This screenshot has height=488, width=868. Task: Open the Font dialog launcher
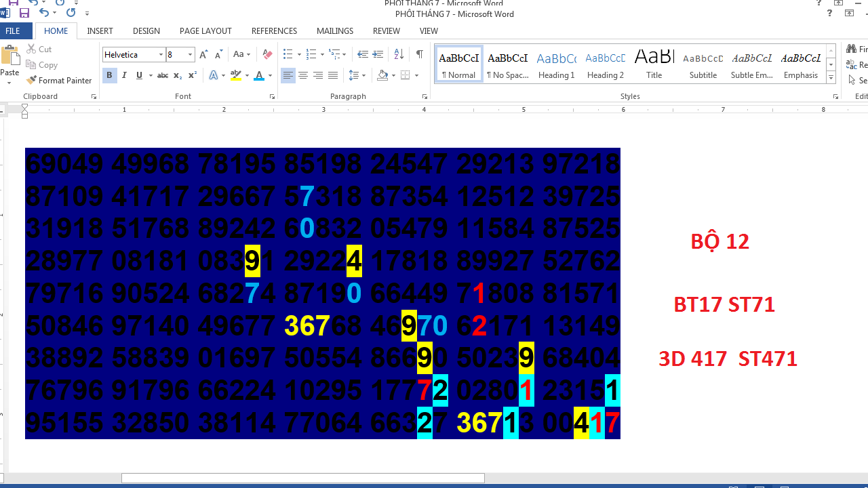coord(272,97)
